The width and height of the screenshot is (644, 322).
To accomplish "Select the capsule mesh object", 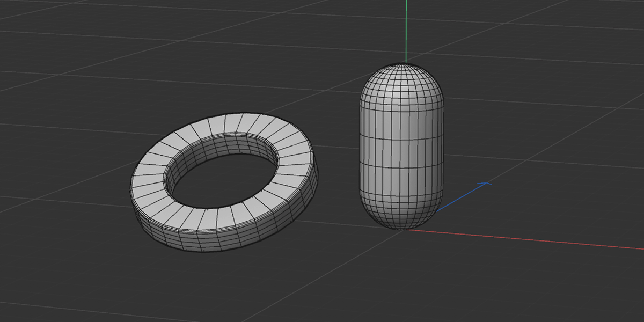I will 401,145.
